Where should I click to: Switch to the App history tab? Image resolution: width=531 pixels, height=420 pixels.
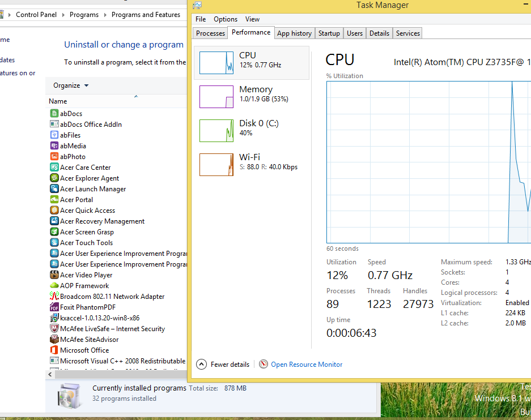294,33
